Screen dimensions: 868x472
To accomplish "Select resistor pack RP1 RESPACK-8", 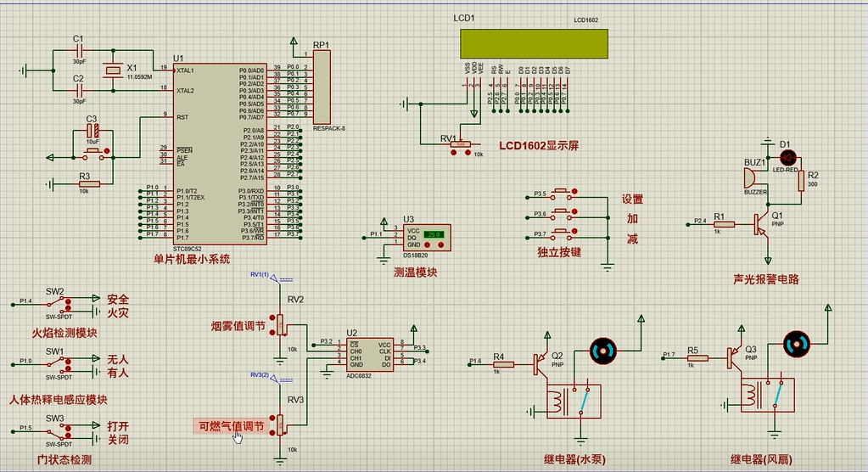I will click(x=322, y=87).
